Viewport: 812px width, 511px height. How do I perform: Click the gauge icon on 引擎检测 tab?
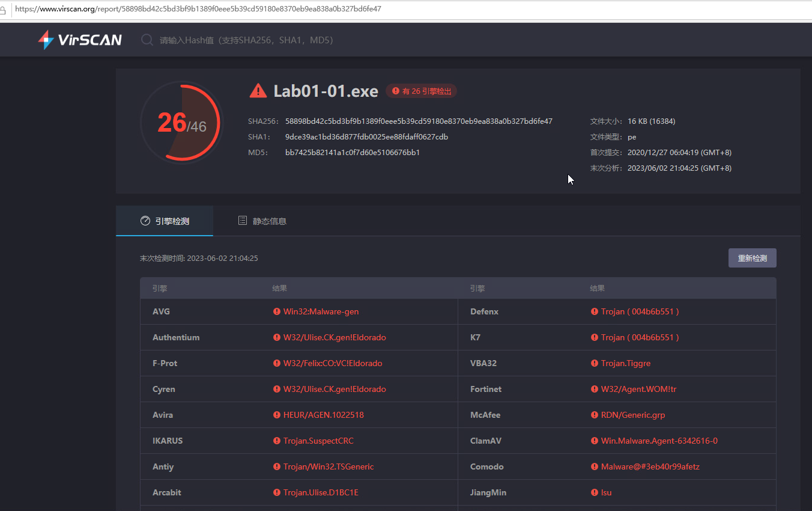click(x=145, y=221)
